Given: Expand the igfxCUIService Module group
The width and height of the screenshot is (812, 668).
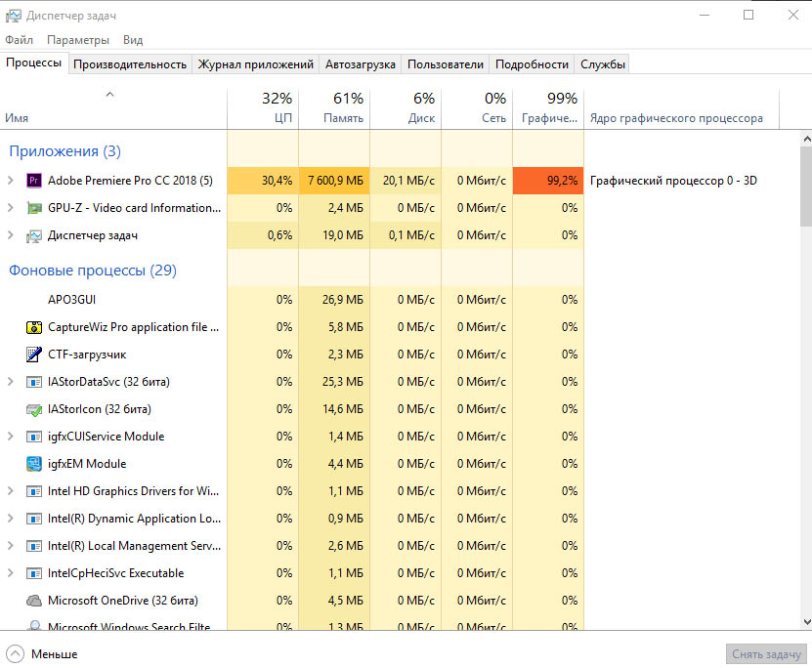Looking at the screenshot, I should [11, 437].
